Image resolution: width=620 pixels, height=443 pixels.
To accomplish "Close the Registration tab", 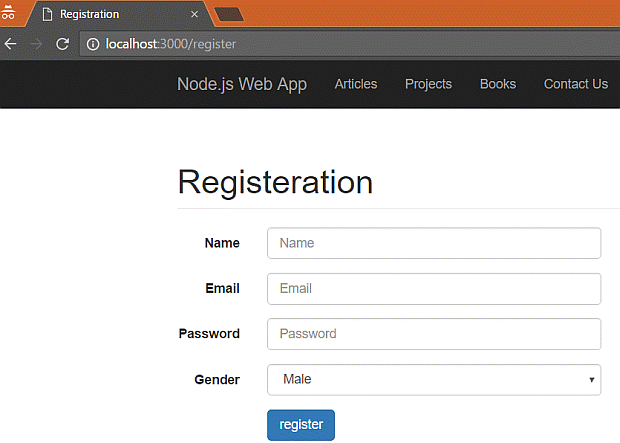I will point(195,15).
